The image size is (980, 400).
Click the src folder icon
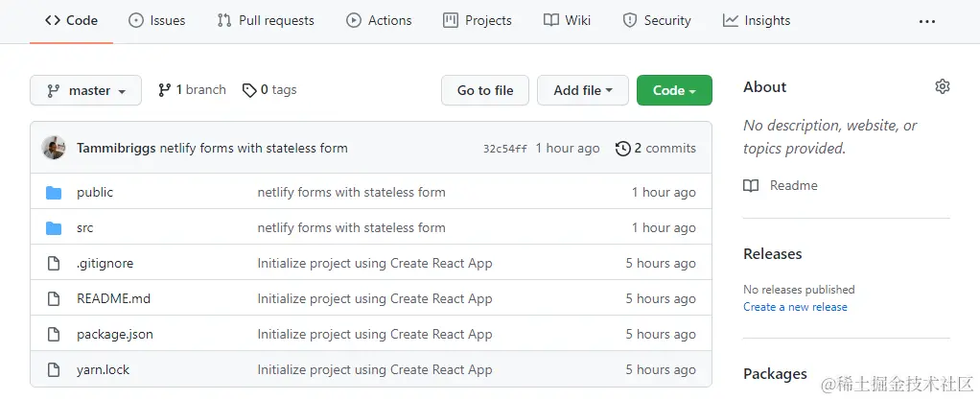coord(54,228)
